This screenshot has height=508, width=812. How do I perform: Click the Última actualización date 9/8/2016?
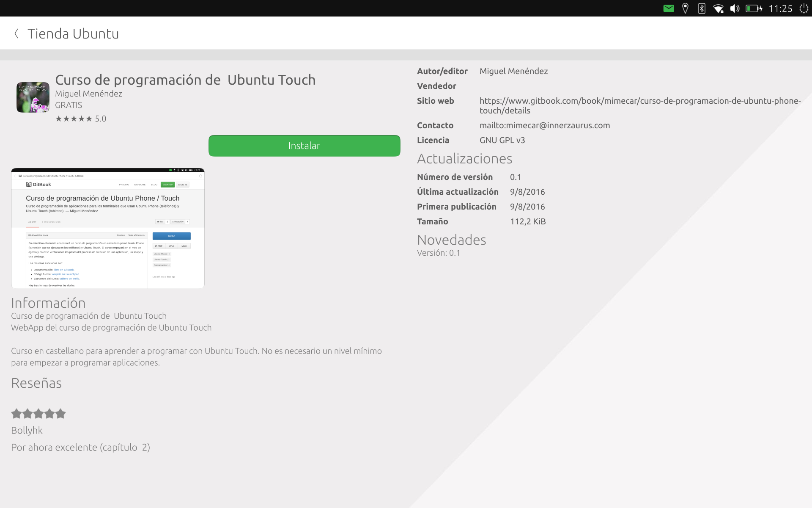tap(527, 192)
